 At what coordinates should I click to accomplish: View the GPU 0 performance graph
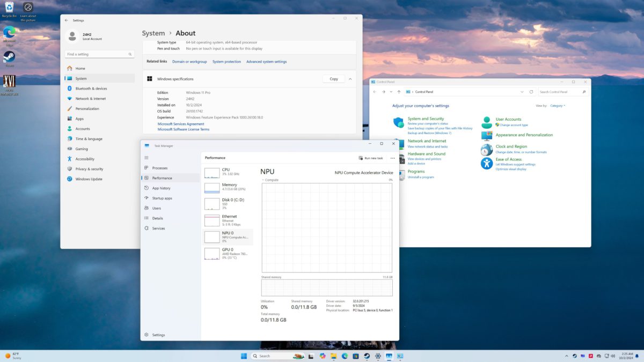click(228, 252)
